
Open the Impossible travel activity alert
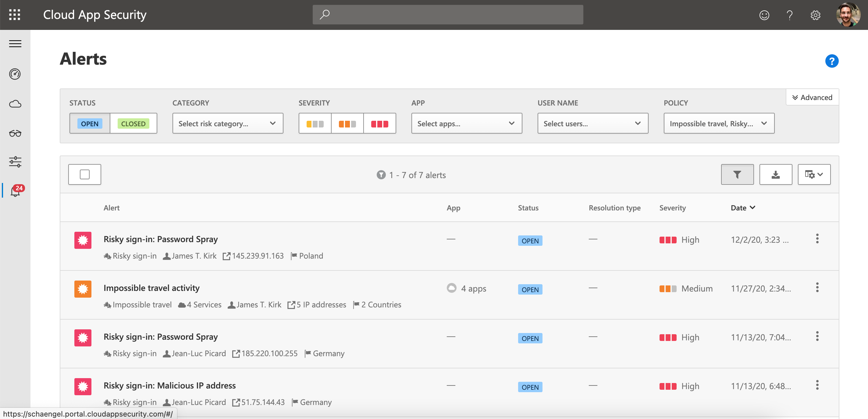point(152,288)
